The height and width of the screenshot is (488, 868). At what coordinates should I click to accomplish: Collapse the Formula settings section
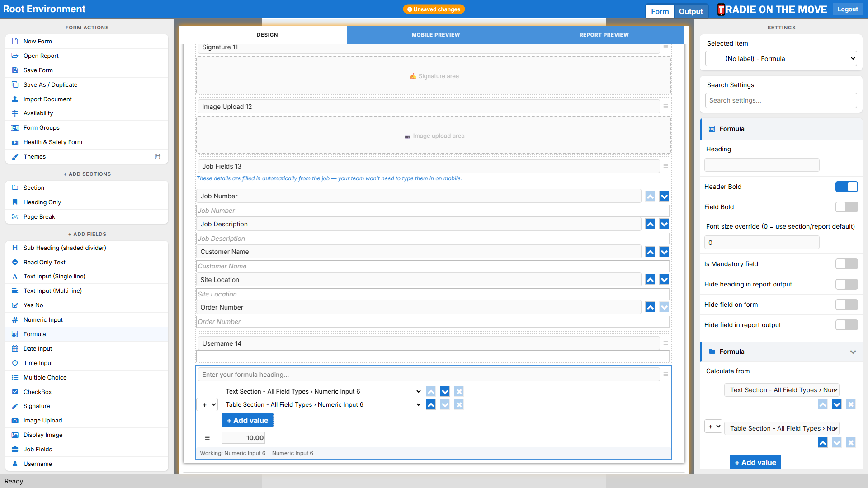coord(853,352)
